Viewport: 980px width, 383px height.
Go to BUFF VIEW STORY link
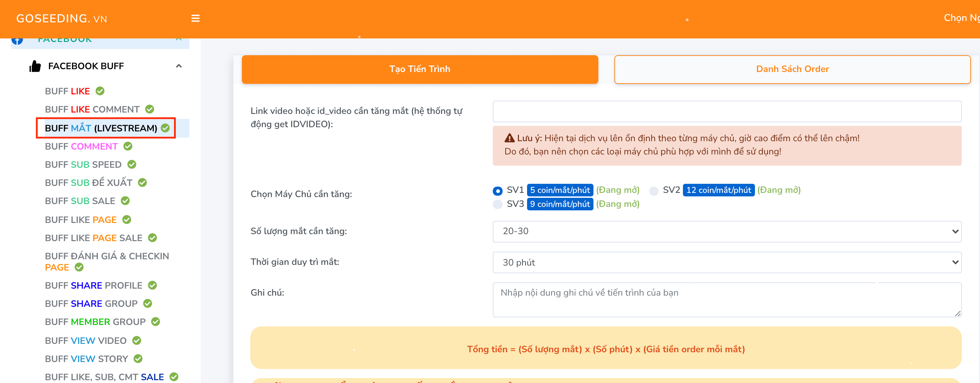coord(86,358)
